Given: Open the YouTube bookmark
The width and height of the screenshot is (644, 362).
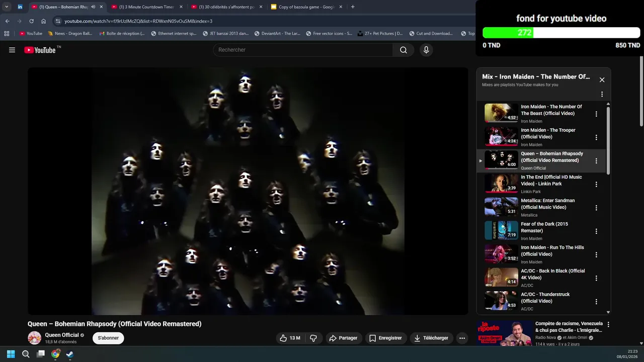Looking at the screenshot, I should pyautogui.click(x=31, y=34).
